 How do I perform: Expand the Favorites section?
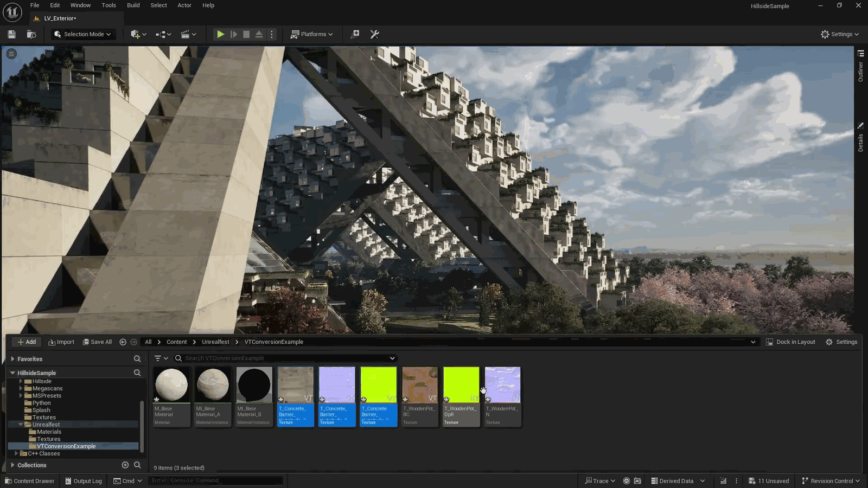click(x=12, y=359)
